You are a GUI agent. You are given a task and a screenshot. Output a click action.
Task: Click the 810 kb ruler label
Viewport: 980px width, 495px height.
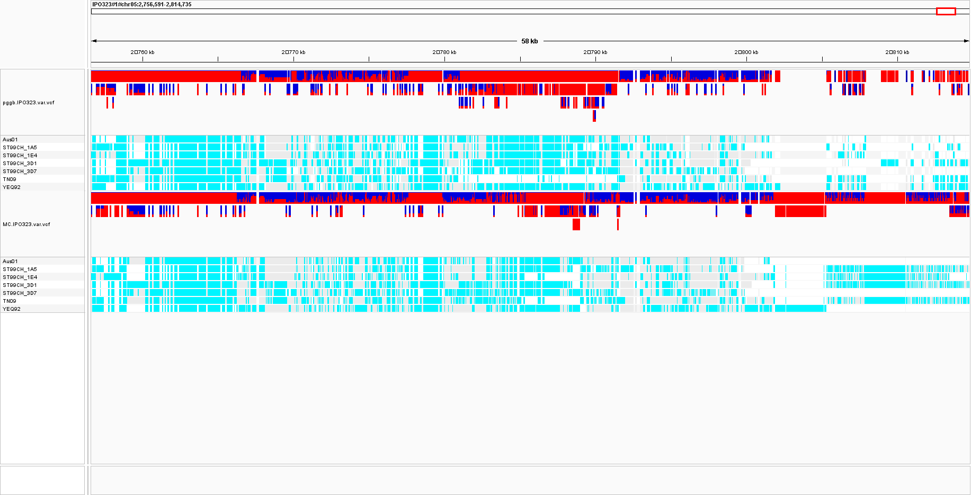tap(897, 52)
